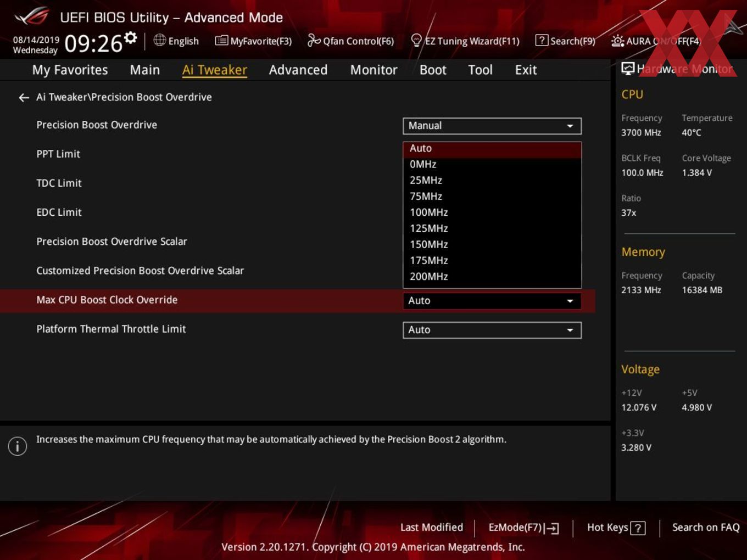Select 125MHz option
The width and height of the screenshot is (747, 560).
coord(492,228)
